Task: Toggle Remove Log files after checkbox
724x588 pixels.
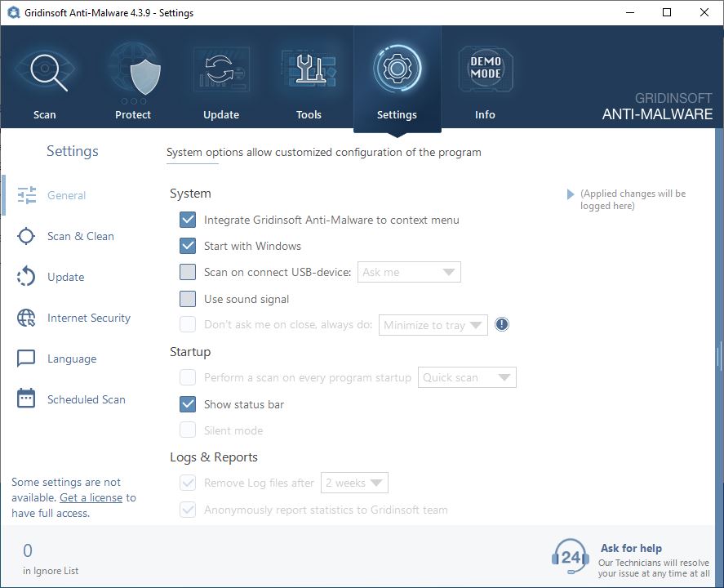Action: point(188,483)
